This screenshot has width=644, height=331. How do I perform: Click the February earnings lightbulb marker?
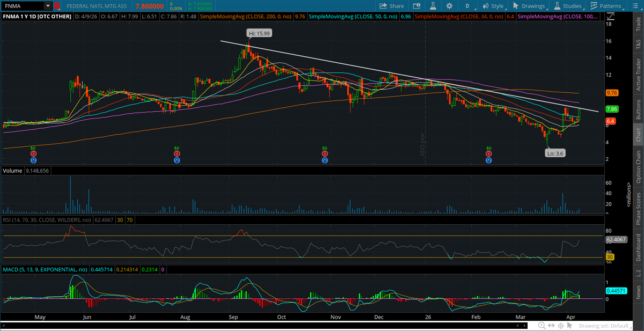tap(488, 159)
